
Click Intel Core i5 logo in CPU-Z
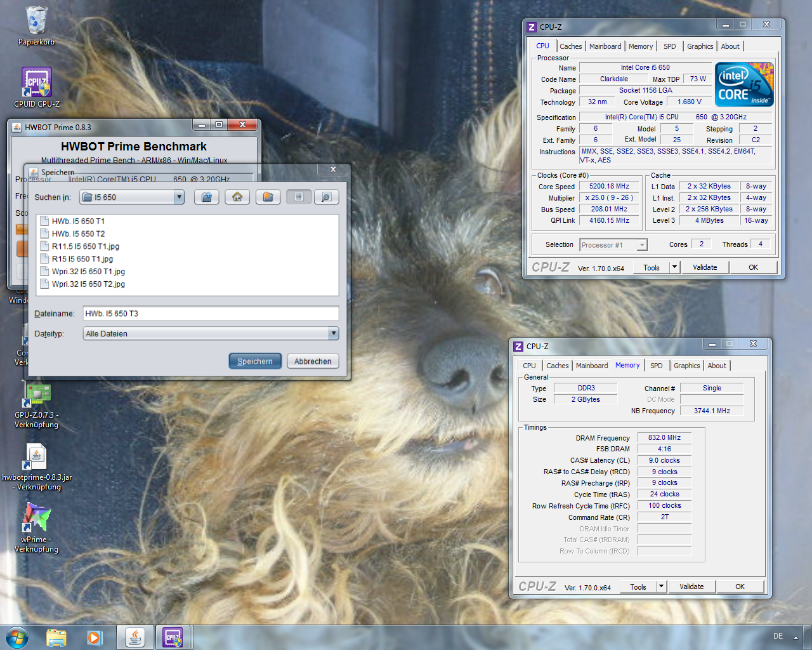pyautogui.click(x=744, y=84)
